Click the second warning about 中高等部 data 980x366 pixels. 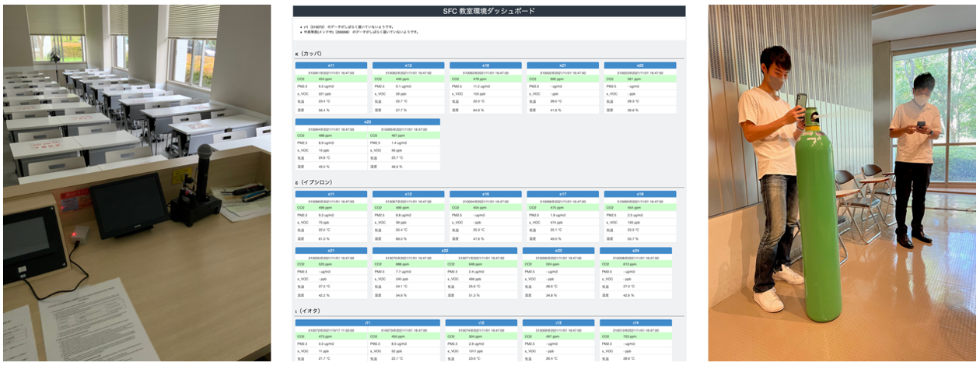[362, 32]
